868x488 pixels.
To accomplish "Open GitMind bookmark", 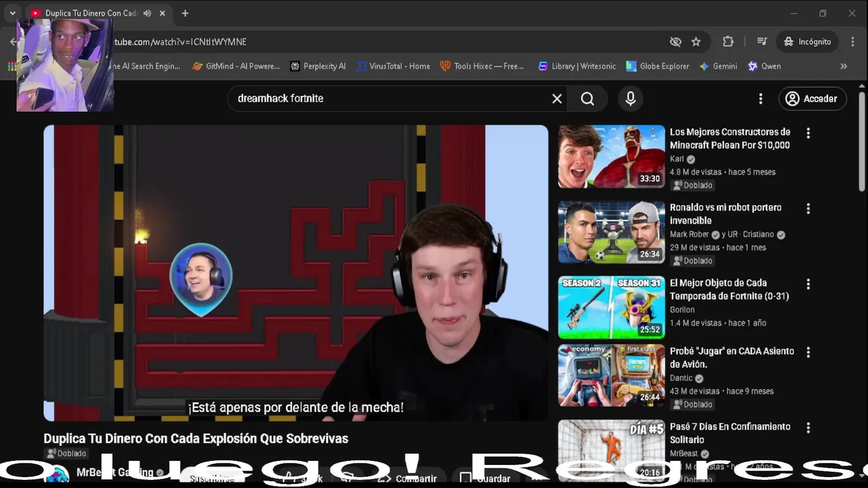I will point(236,66).
